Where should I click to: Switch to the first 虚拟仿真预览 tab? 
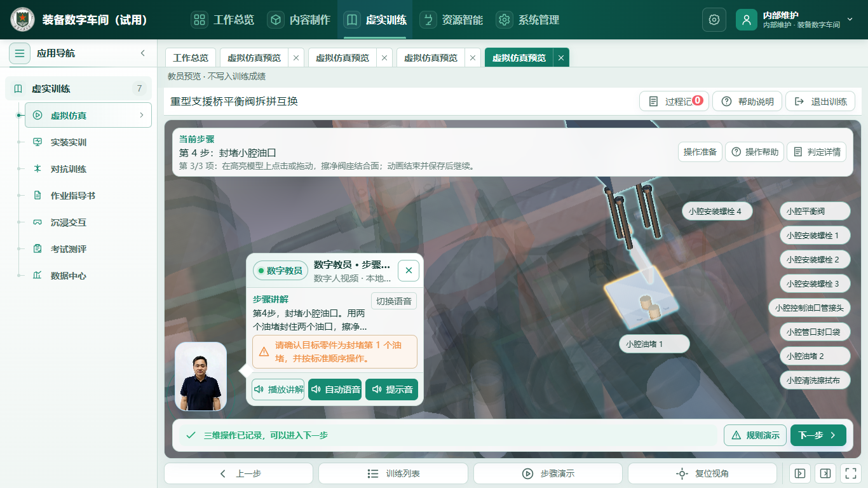[x=254, y=58]
